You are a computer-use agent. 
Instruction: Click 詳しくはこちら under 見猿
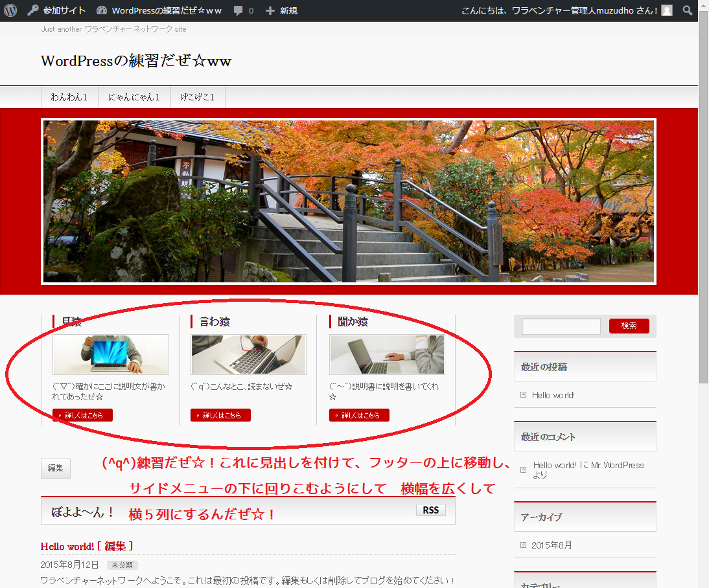click(82, 415)
